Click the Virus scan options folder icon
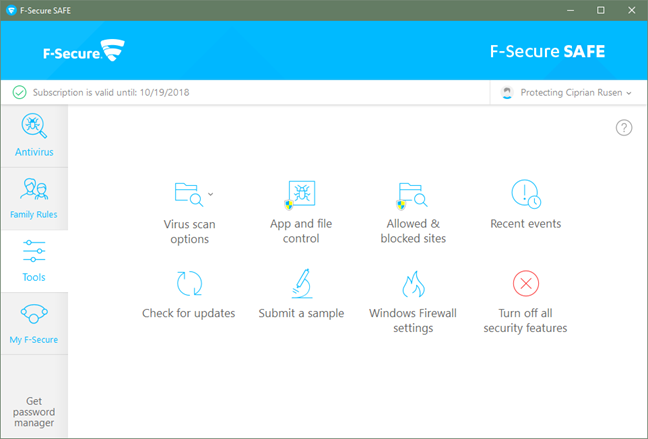 pos(188,194)
